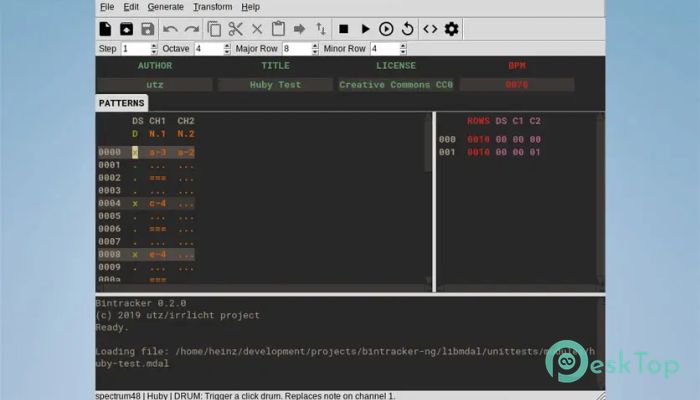The width and height of the screenshot is (700, 400).
Task: Play the pattern with the circled play icon
Action: click(x=386, y=29)
